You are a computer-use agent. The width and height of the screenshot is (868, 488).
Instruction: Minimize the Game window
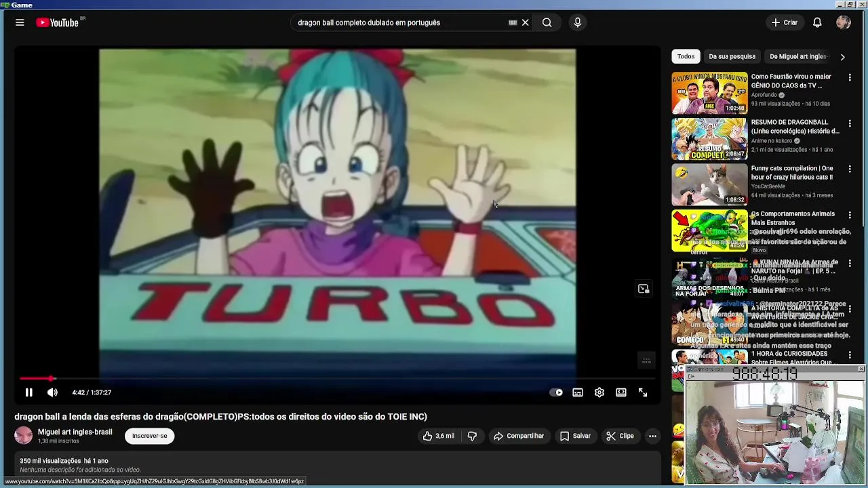point(841,5)
